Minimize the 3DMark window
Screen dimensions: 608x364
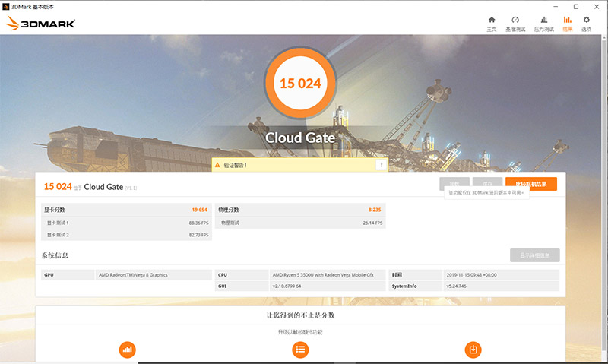(x=556, y=7)
